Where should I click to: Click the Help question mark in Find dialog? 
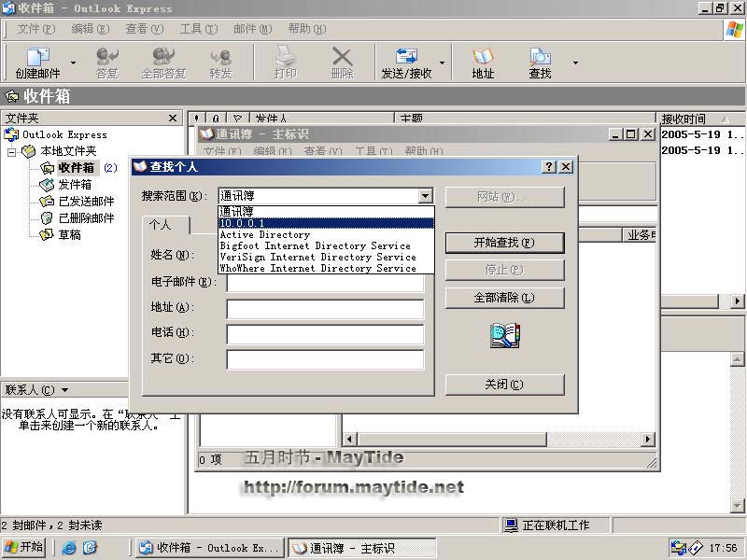pos(548,166)
